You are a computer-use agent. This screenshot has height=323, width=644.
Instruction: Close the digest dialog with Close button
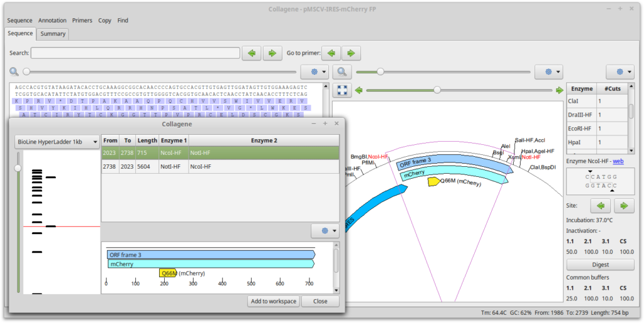pyautogui.click(x=320, y=301)
